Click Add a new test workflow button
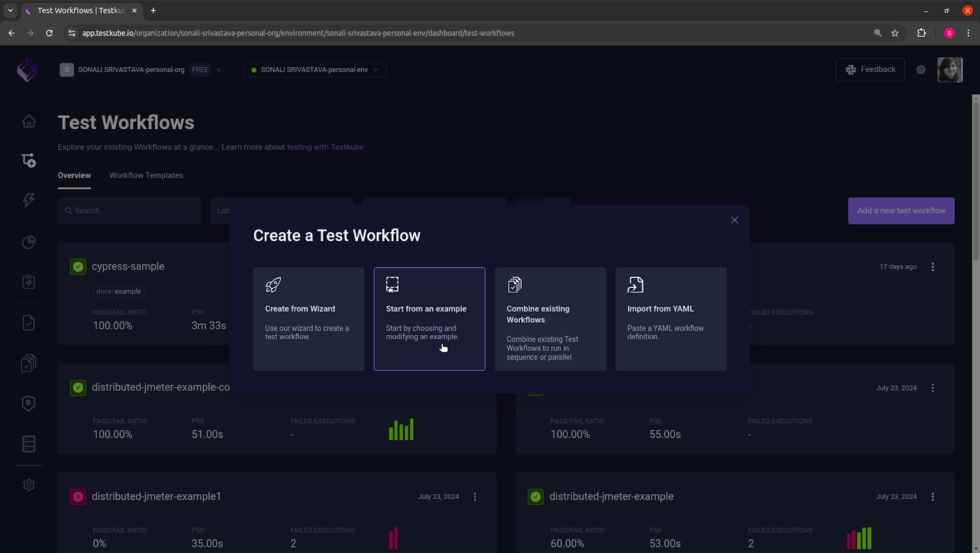The image size is (980, 553). point(901,211)
